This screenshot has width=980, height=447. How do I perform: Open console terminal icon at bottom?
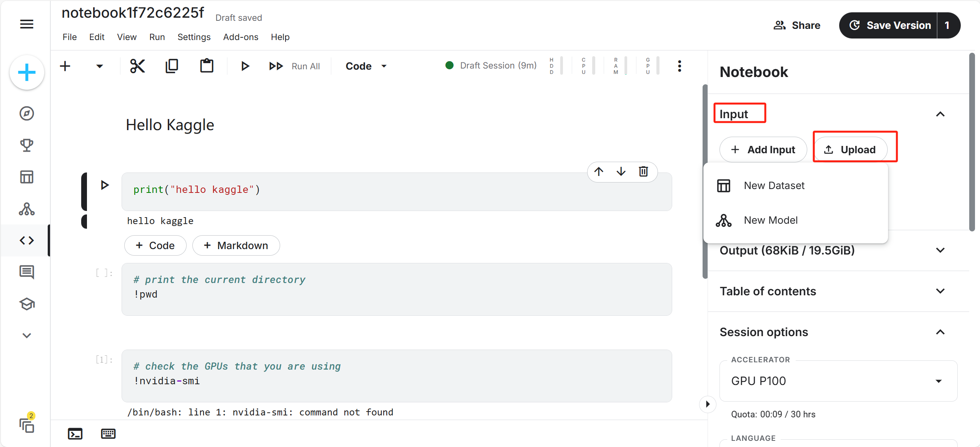click(x=75, y=434)
